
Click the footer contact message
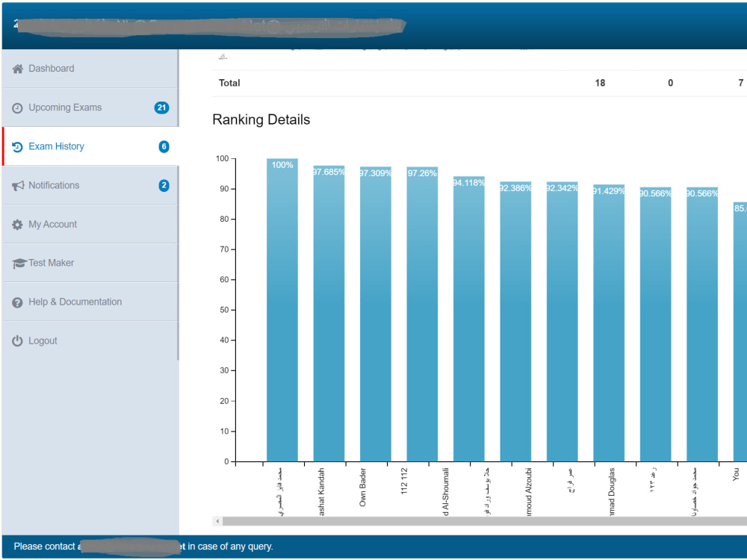pos(143,547)
